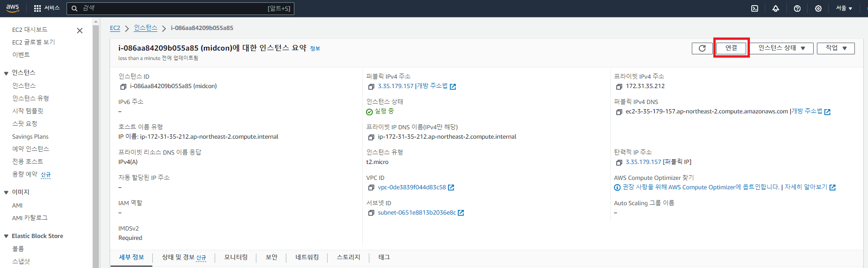This screenshot has height=268, width=868.
Task: Collapse the 인스턴스 sidebar section
Action: (6, 73)
